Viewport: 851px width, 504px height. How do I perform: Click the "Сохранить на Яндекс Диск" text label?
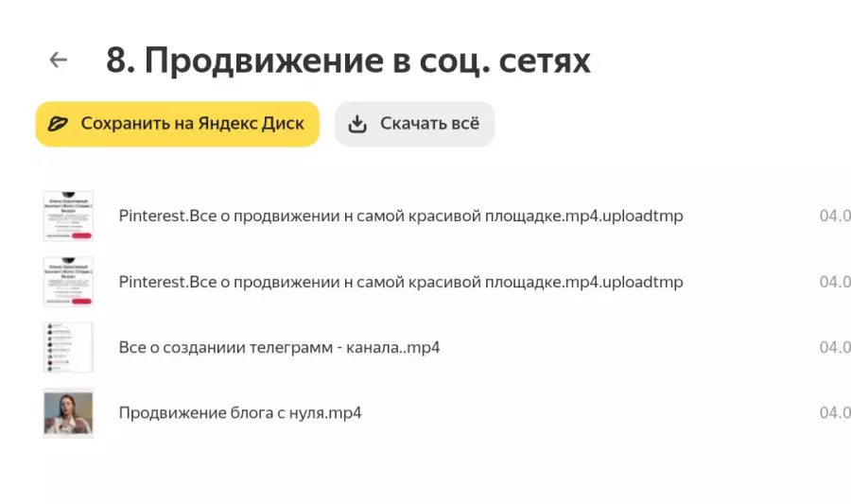[x=192, y=124]
